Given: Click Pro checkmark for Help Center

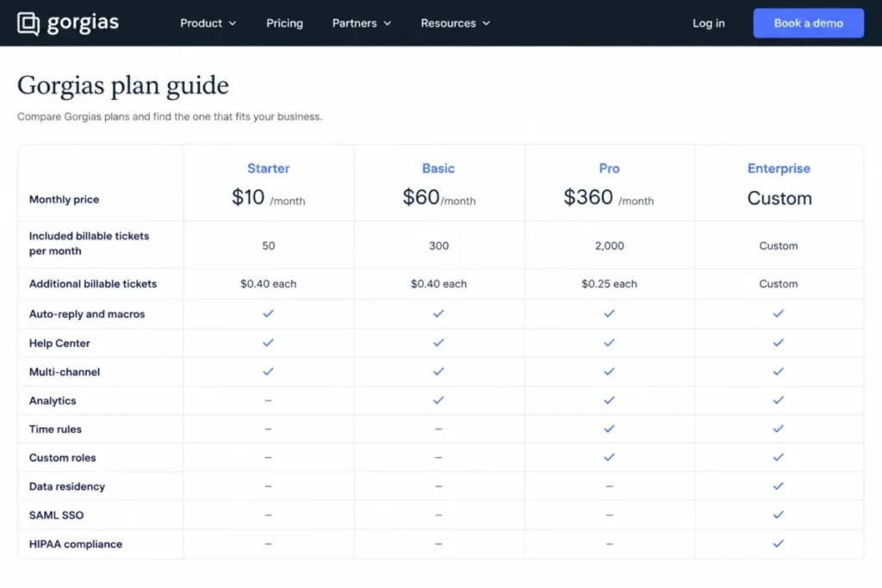Looking at the screenshot, I should tap(609, 343).
